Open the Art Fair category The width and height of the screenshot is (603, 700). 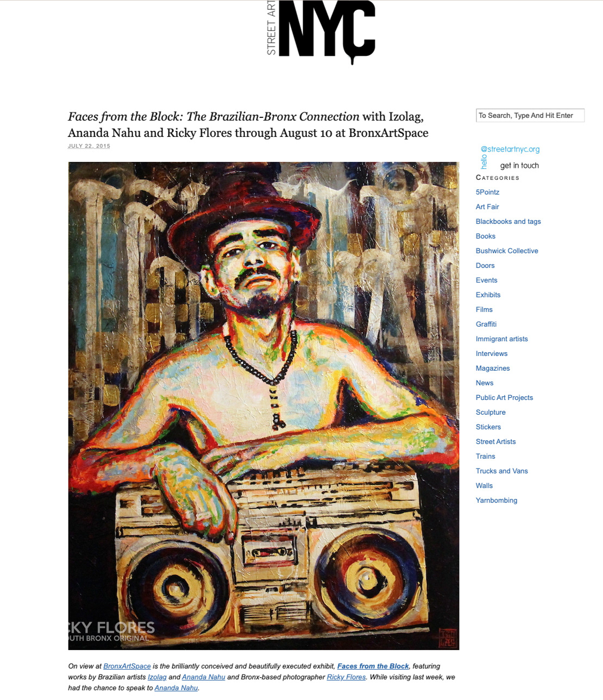click(487, 207)
